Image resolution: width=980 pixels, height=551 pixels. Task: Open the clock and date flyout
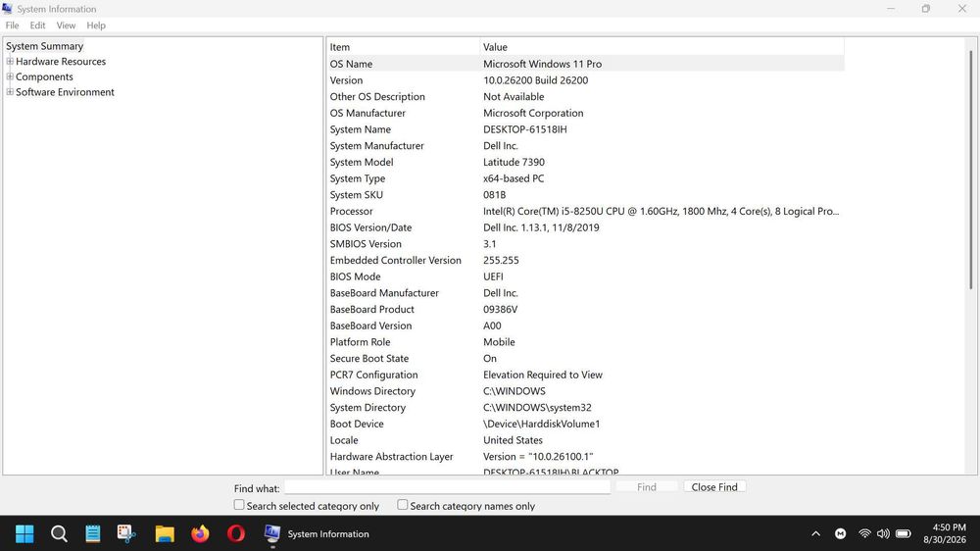(x=945, y=533)
